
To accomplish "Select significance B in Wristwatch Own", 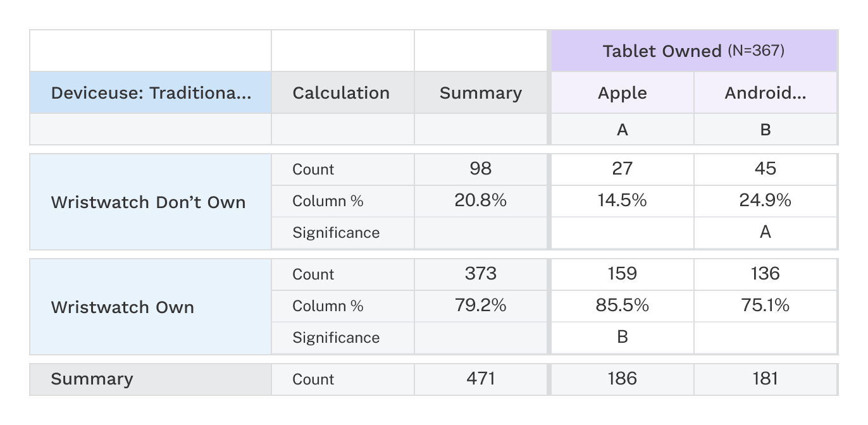I will click(x=623, y=337).
